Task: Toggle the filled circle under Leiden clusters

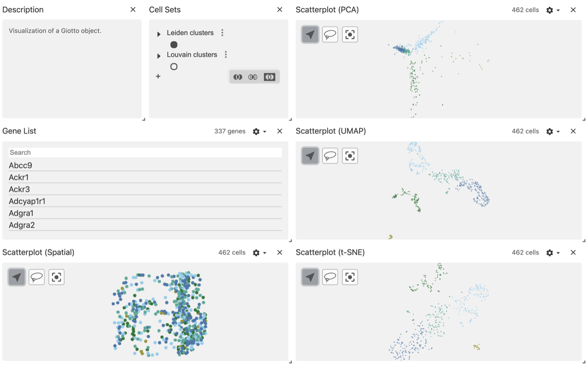Action: point(174,45)
